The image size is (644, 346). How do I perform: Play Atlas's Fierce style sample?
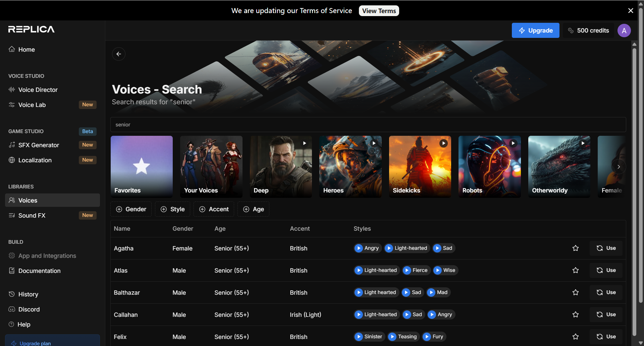(x=407, y=270)
